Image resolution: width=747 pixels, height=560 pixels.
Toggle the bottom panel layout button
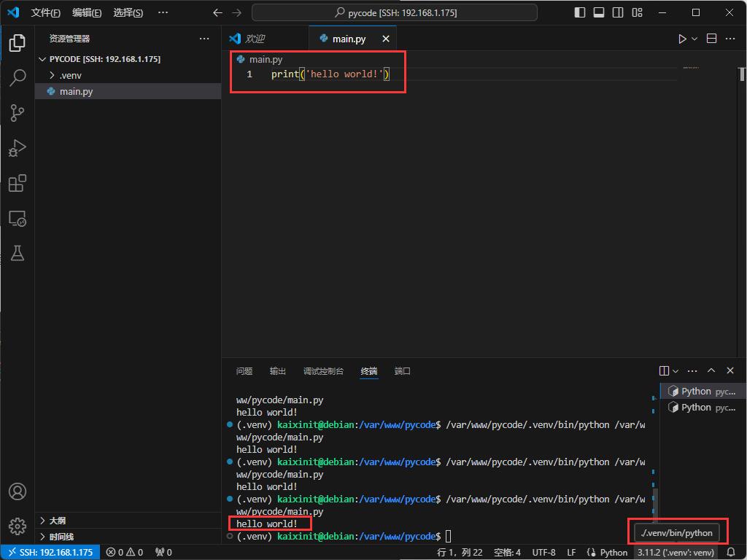599,12
